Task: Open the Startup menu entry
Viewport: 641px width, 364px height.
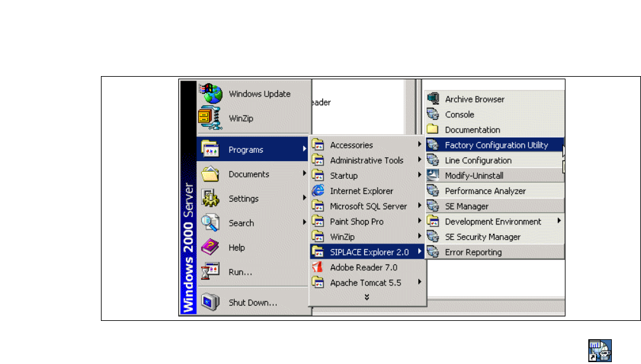Action: tap(367, 176)
